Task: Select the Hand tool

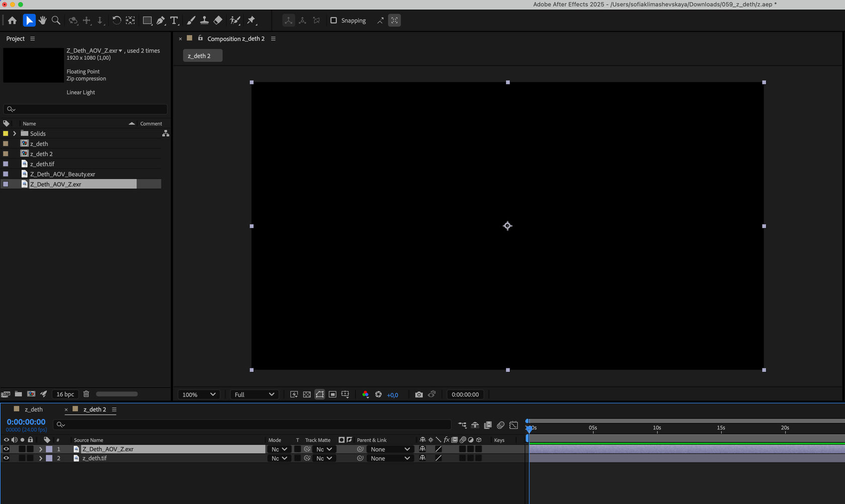Action: (43, 21)
